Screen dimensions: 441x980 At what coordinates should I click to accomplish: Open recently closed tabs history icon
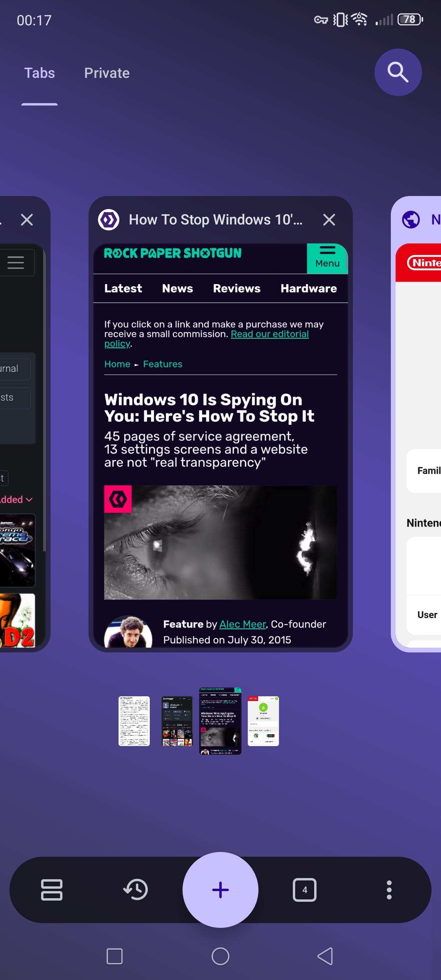[x=136, y=890]
